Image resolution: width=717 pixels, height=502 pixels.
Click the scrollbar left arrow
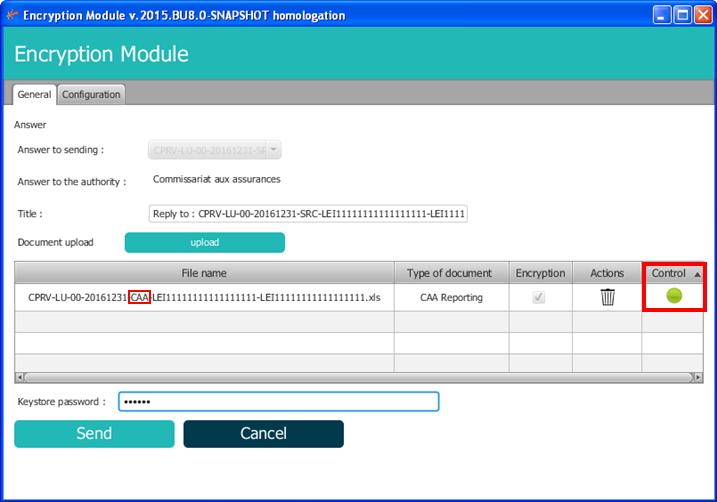[x=20, y=377]
